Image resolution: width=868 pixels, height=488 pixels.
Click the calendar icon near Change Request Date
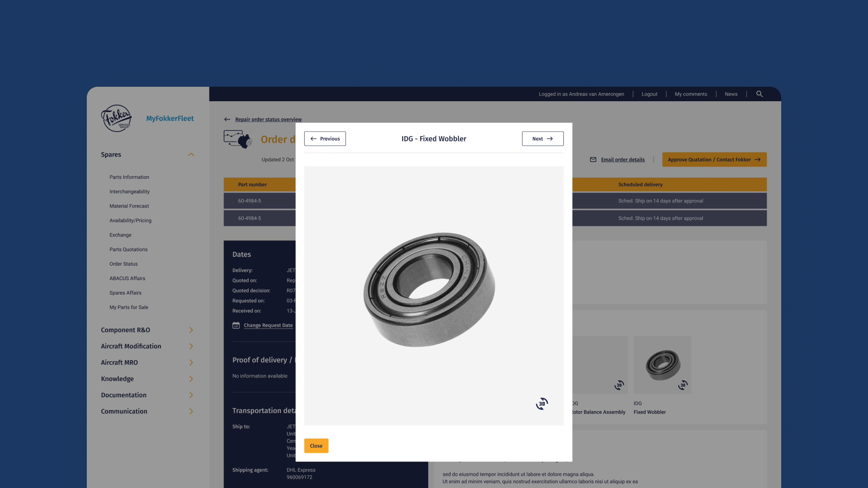point(236,325)
